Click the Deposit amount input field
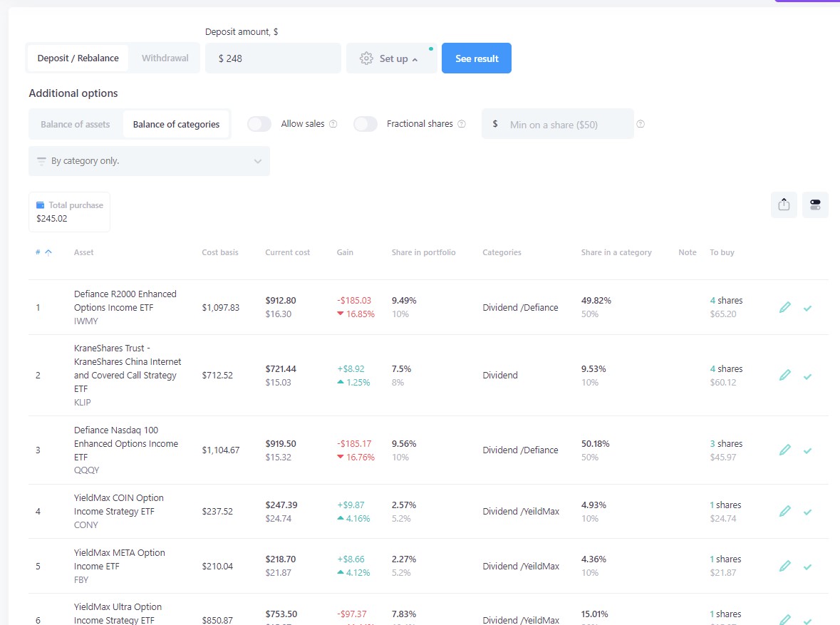 tap(273, 58)
